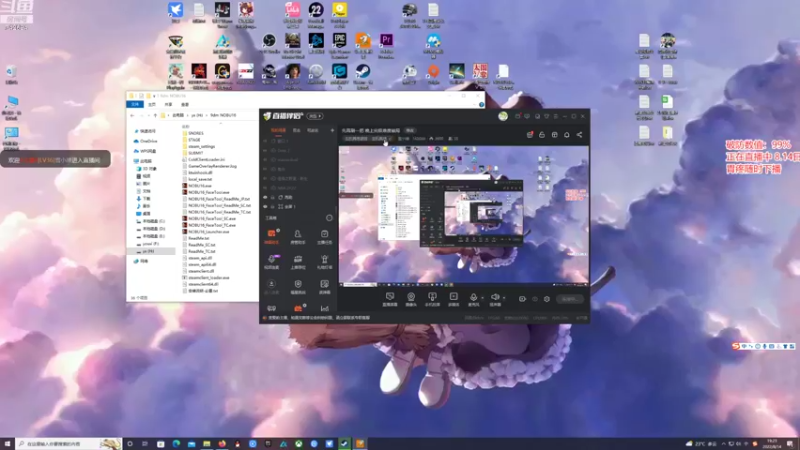Add a new source with the plus button
This screenshot has height=450, width=800.
[332, 131]
